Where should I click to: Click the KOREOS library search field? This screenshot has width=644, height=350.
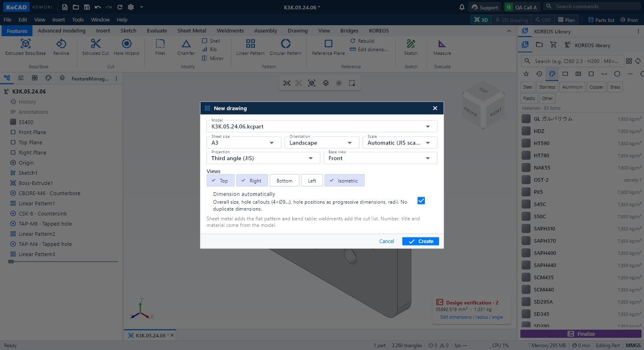(x=572, y=61)
